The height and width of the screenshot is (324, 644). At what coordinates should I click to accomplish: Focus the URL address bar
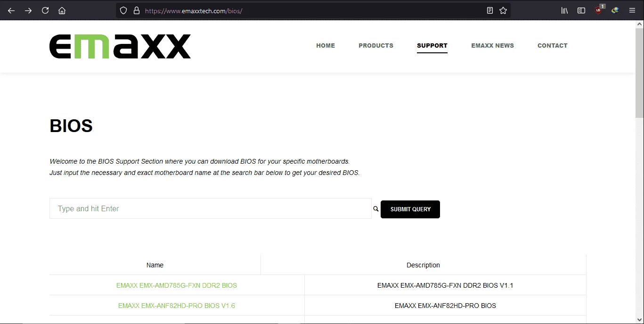pos(313,10)
